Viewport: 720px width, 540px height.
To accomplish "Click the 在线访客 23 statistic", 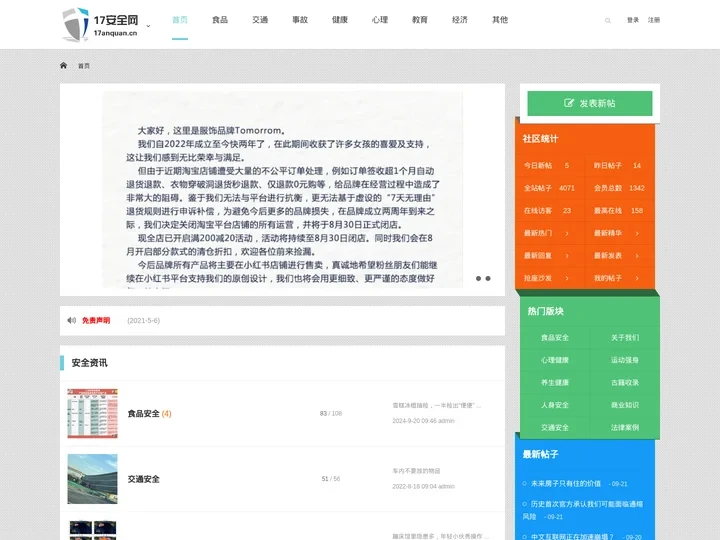I will pos(547,211).
